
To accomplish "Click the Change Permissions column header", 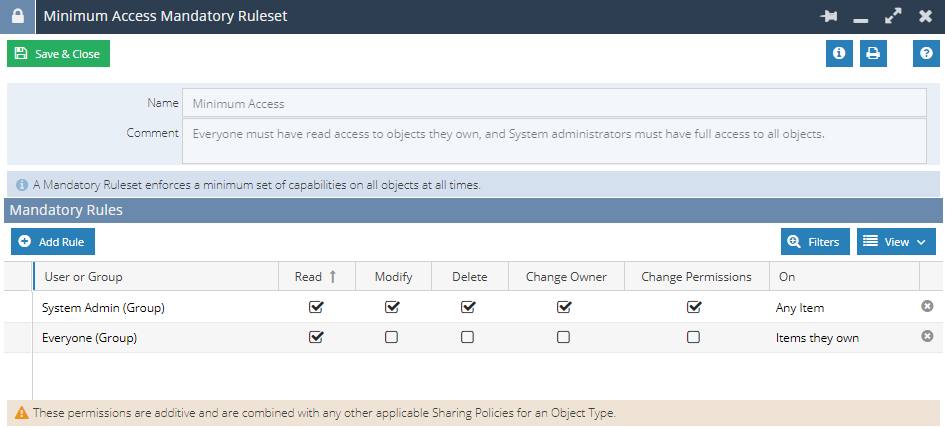I will (x=696, y=277).
